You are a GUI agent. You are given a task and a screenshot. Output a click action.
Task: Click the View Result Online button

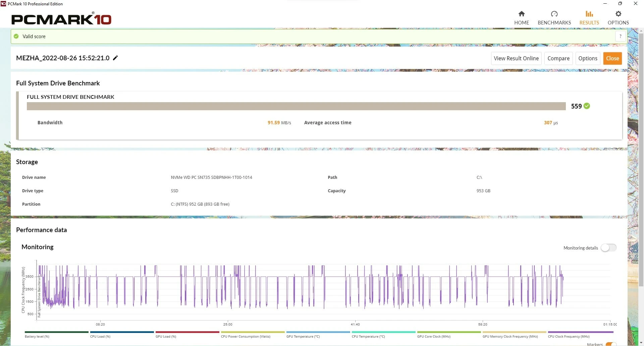pos(516,58)
